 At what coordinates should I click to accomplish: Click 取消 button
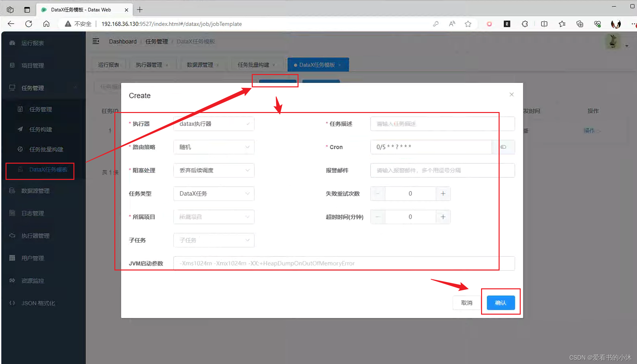coord(466,303)
